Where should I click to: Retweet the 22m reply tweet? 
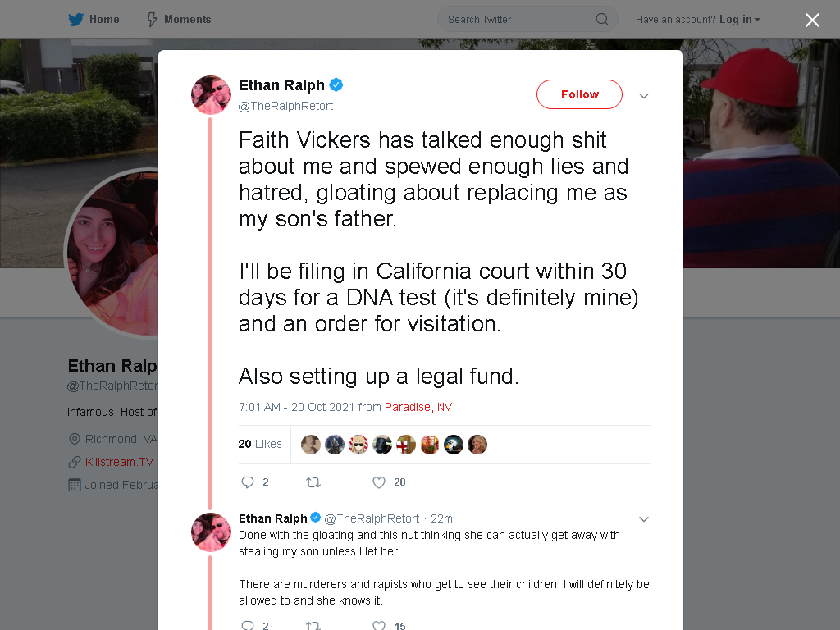click(x=313, y=625)
